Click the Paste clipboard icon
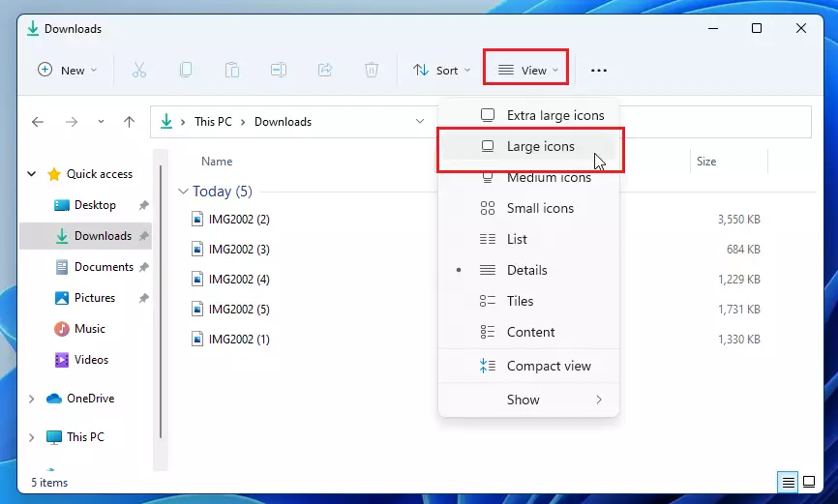The image size is (838, 504). click(x=232, y=70)
